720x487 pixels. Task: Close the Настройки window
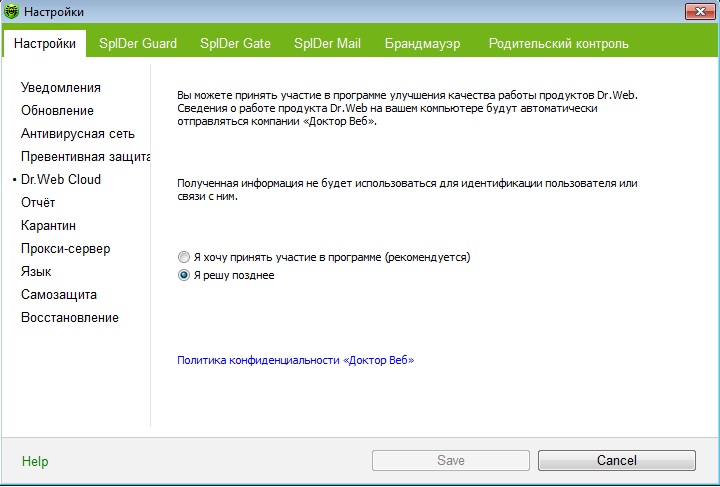pos(700,11)
